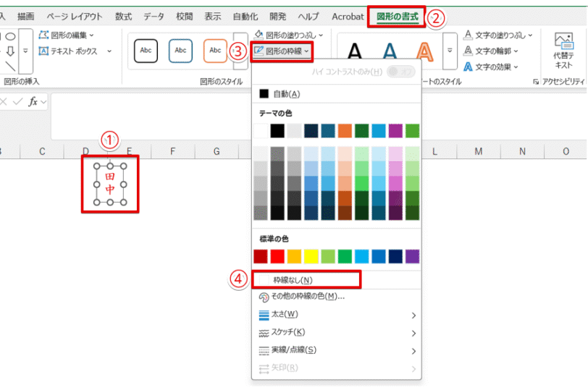This screenshot has width=588, height=390.
Task: Open the 表示 tab
Action: 213,17
